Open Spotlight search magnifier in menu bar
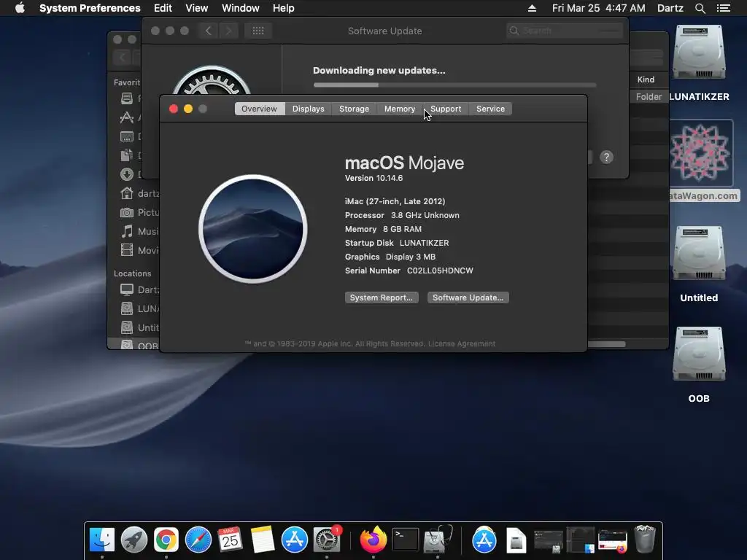 tap(700, 8)
